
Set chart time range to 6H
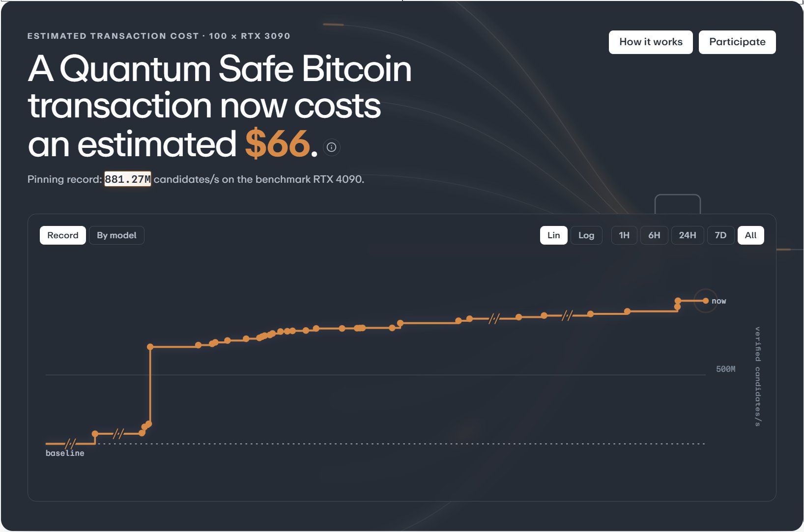(654, 235)
